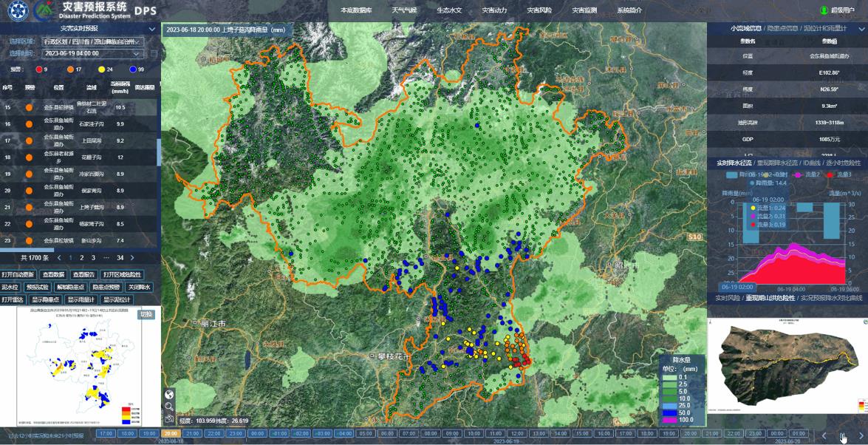The height and width of the screenshot is (445, 868).
Task: Click the timeline next arrow at bottom right
Action: [861, 435]
